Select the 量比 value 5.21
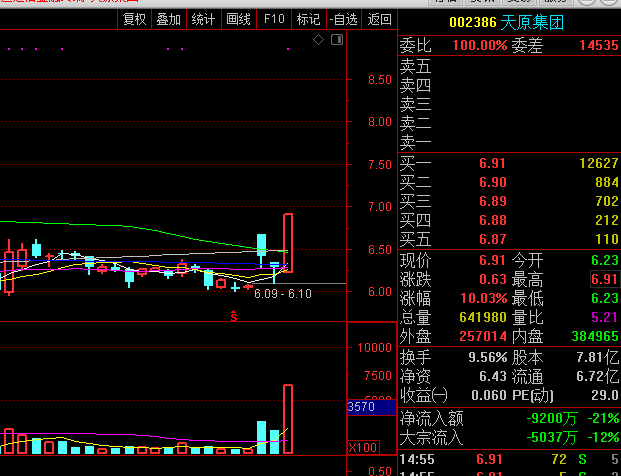Screen dimensions: 621x476 click(605, 317)
